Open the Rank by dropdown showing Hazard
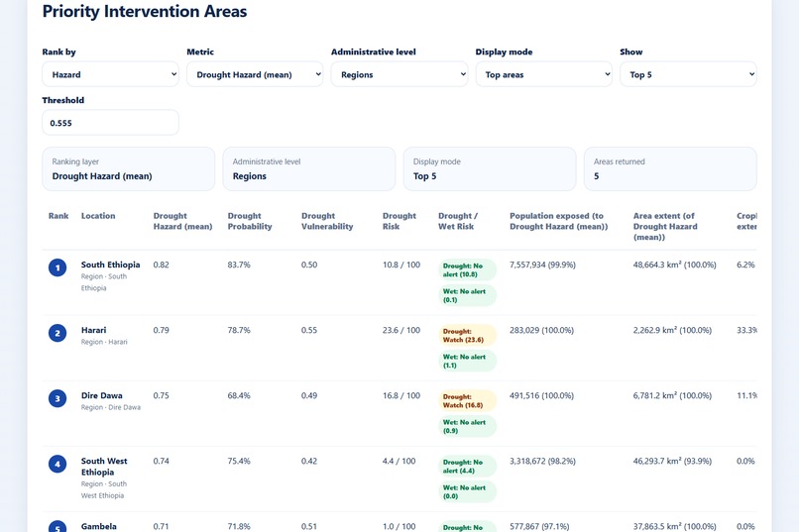 (110, 74)
